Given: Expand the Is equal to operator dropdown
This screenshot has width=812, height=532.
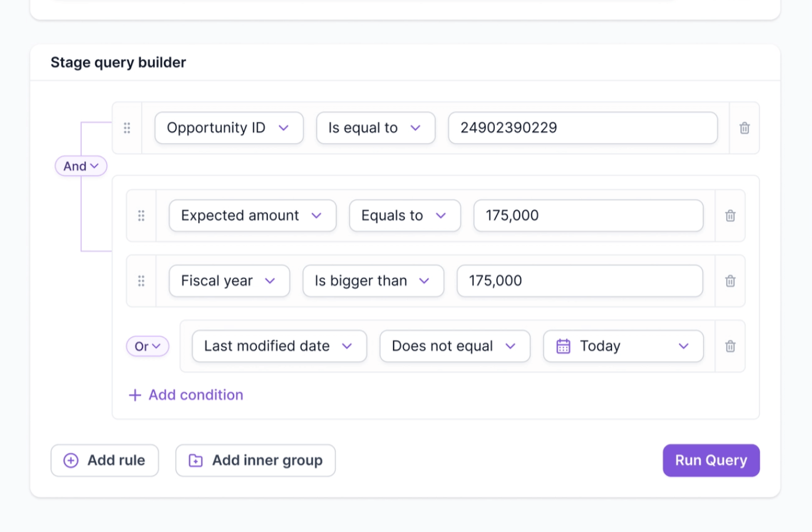Looking at the screenshot, I should pos(375,128).
